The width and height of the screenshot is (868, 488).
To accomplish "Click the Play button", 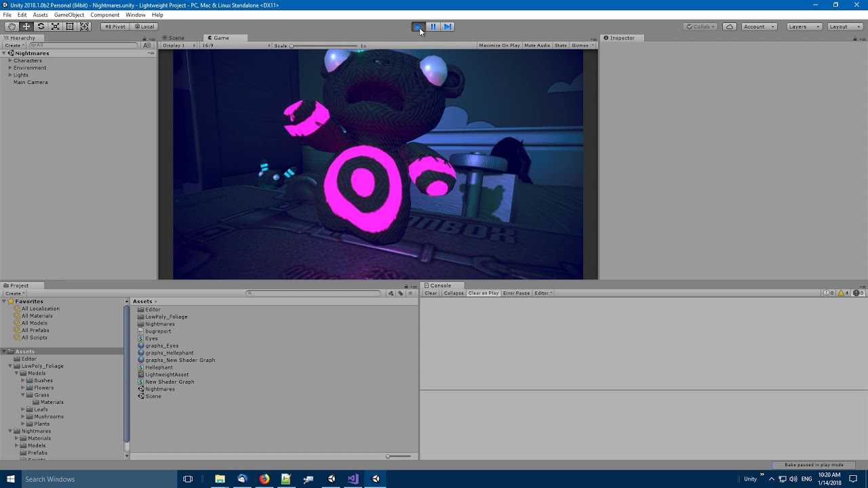I will (418, 26).
